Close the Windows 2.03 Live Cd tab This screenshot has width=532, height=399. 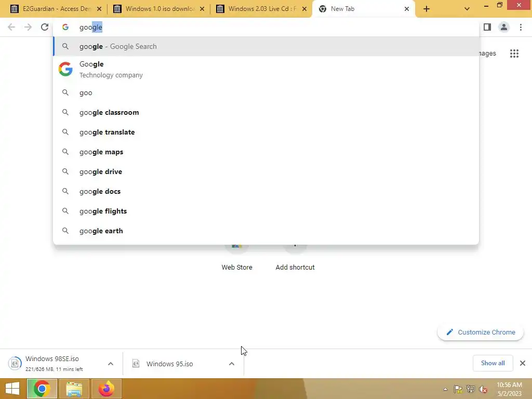point(304,9)
